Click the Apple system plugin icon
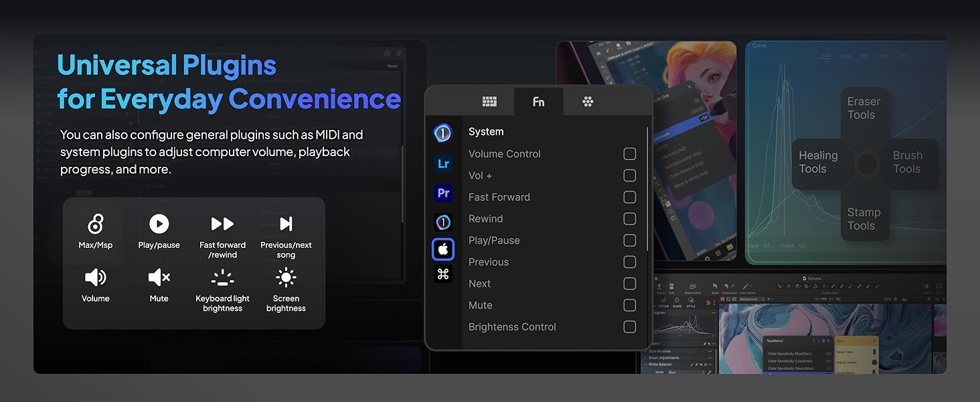 (443, 249)
